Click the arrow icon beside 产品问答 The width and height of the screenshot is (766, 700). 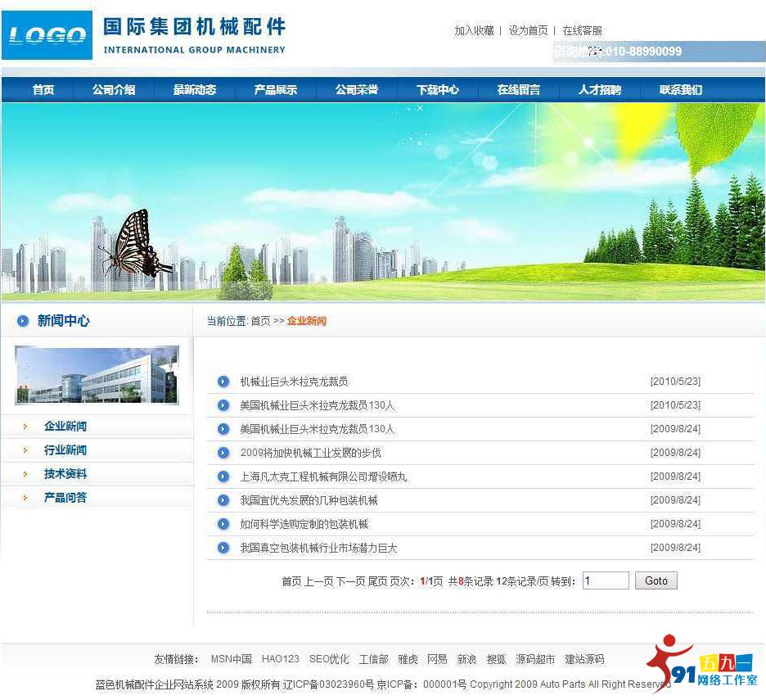pos(25,498)
